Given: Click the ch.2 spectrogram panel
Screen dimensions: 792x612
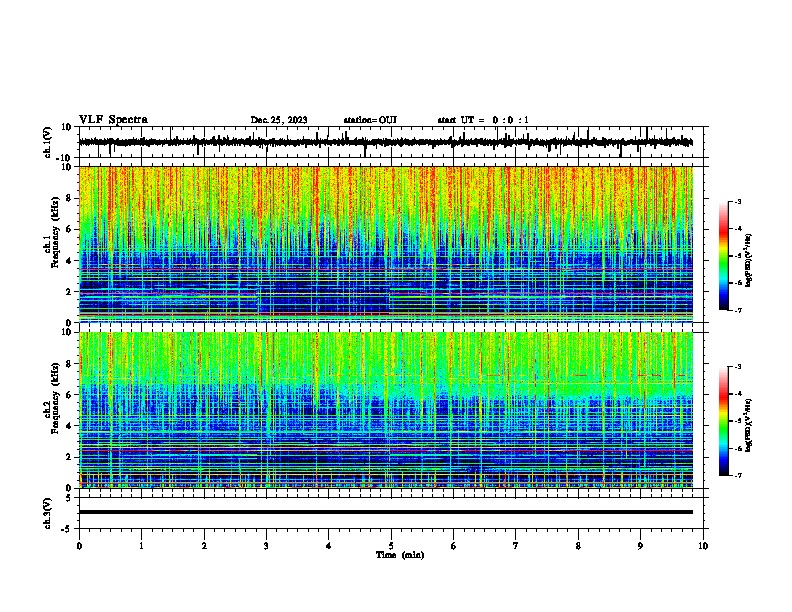Looking at the screenshot, I should (x=385, y=410).
